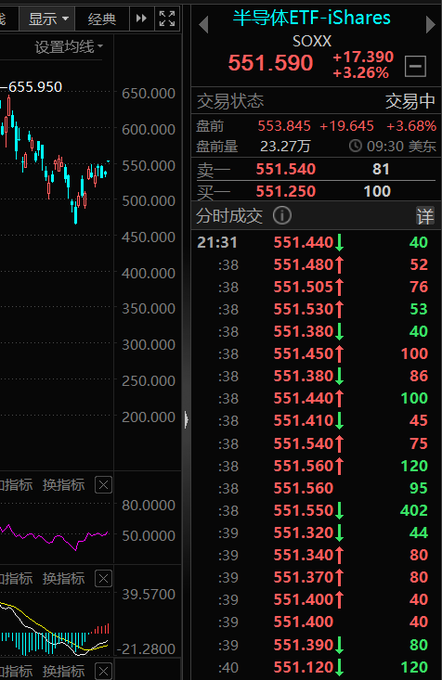Click the current price 551.590
The image size is (442, 680).
(270, 63)
